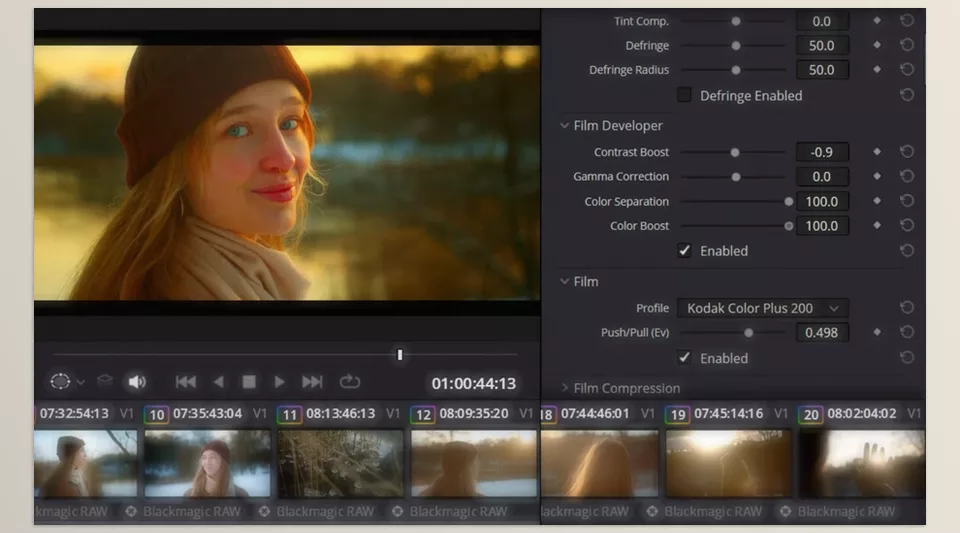
Task: Select clip 12 thumbnail
Action: click(474, 463)
